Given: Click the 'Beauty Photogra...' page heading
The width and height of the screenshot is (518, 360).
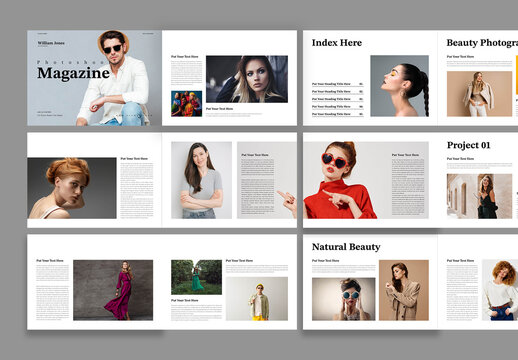Looking at the screenshot, I should 482,43.
